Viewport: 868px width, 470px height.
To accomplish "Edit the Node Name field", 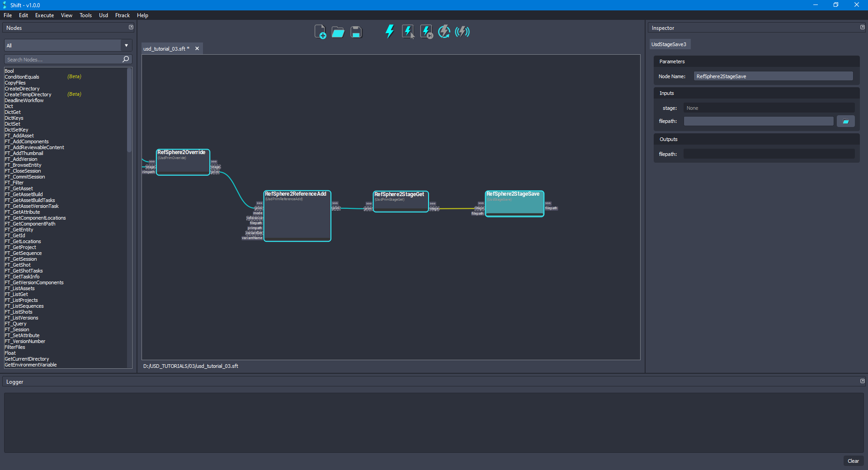I will [x=773, y=76].
